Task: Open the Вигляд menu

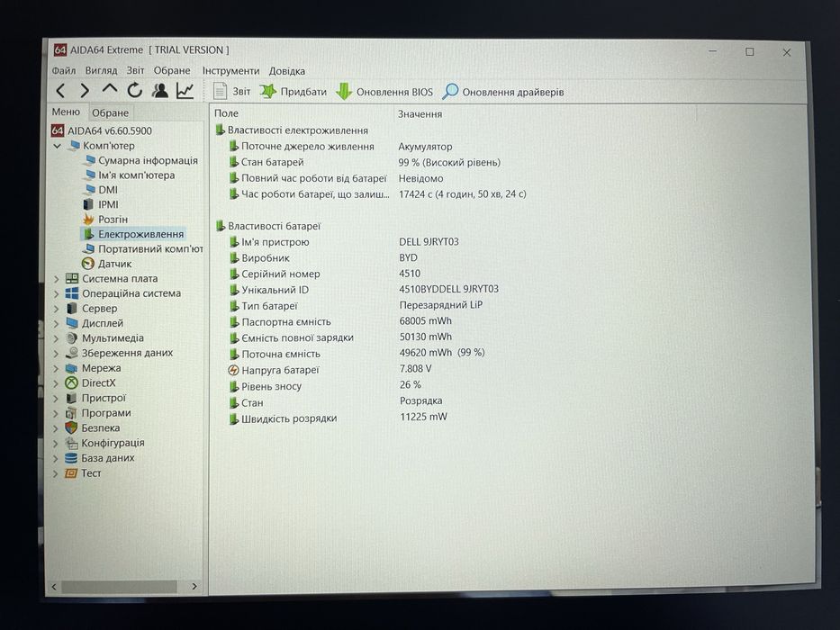Action: [101, 71]
